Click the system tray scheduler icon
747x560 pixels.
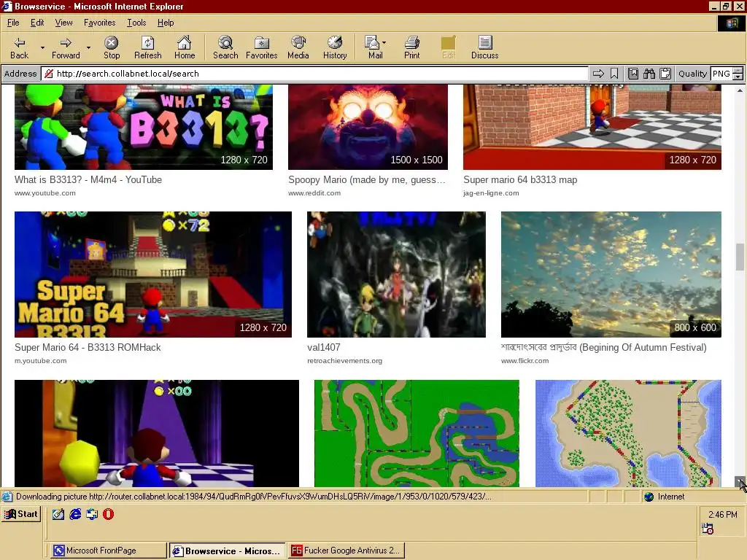coord(708,529)
